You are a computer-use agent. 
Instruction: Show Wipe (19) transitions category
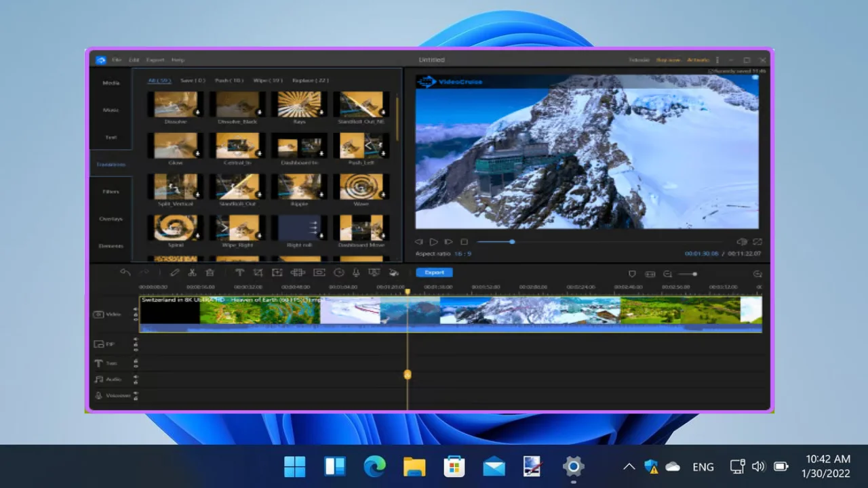[x=268, y=81]
